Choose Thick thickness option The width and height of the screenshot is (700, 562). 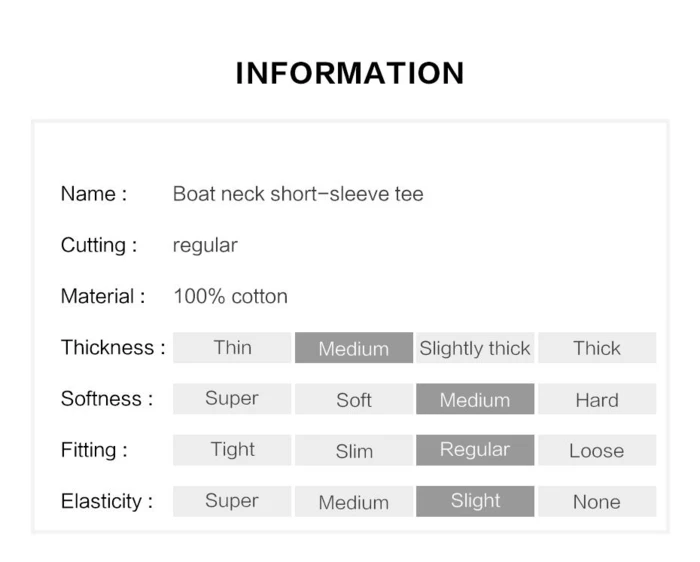[x=597, y=348]
